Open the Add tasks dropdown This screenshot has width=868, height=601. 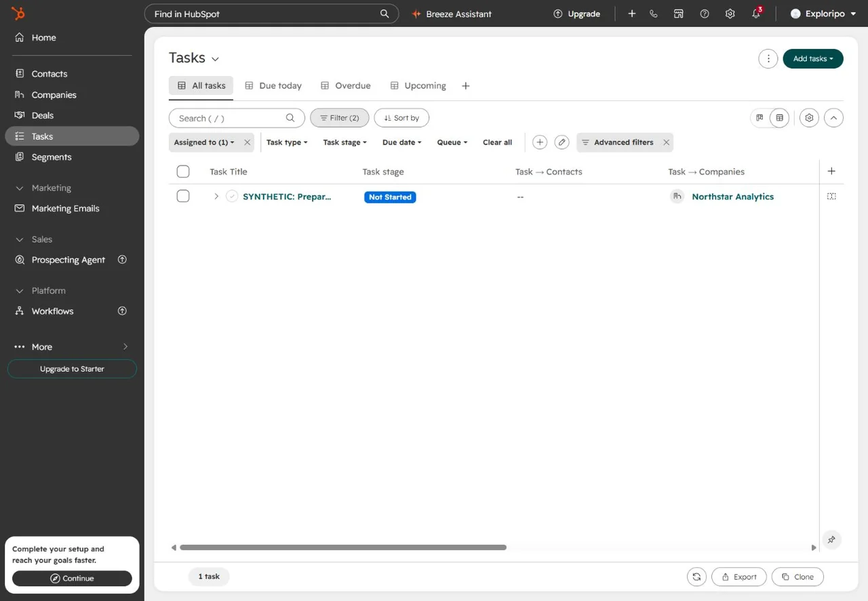coord(813,59)
